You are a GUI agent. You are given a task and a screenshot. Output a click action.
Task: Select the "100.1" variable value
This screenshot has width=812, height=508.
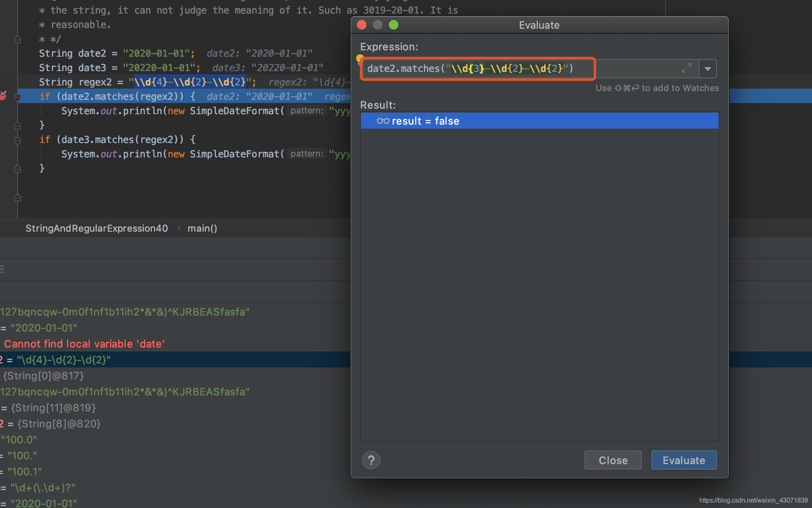pyautogui.click(x=25, y=471)
